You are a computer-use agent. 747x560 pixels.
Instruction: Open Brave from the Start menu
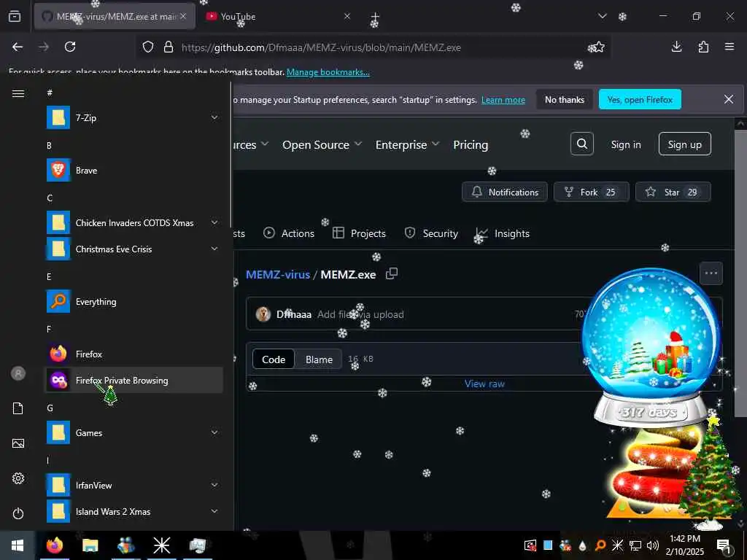[x=133, y=170]
